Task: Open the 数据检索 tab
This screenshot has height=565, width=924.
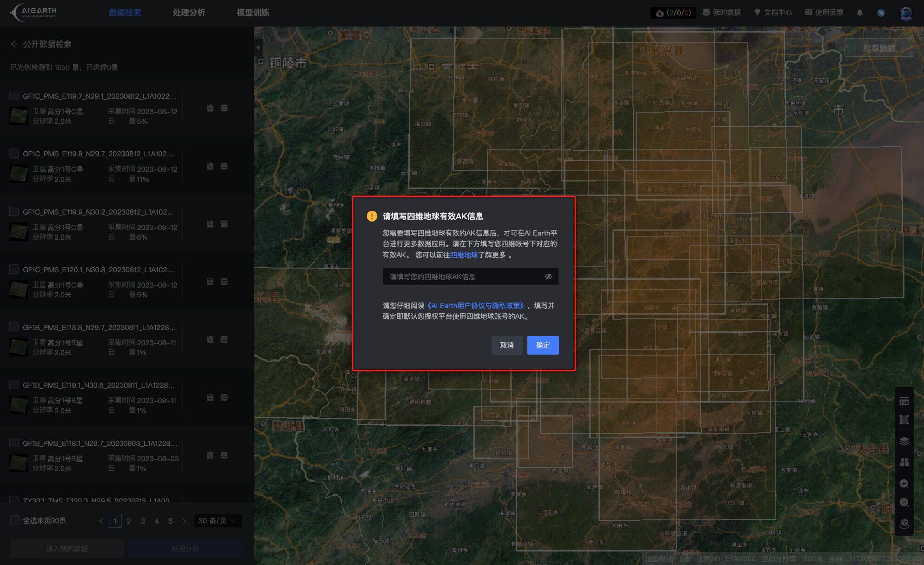Action: pos(125,13)
